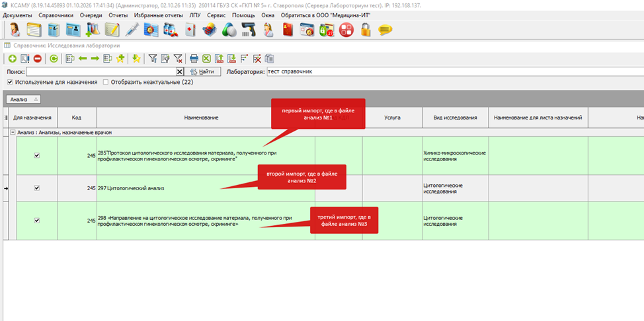This screenshot has height=321, width=644.
Task: Click the green right arrow icon
Action: pyautogui.click(x=95, y=59)
